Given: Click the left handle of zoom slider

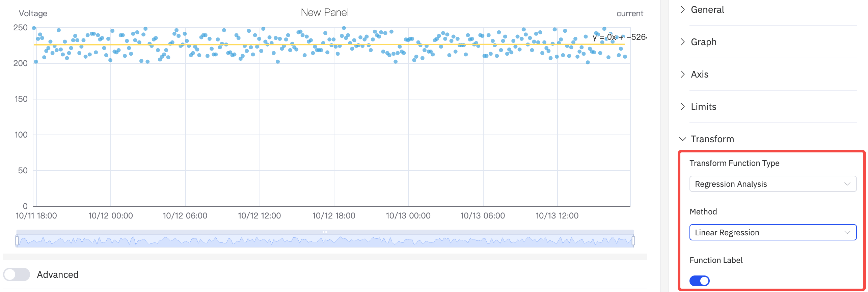Looking at the screenshot, I should point(17,241).
